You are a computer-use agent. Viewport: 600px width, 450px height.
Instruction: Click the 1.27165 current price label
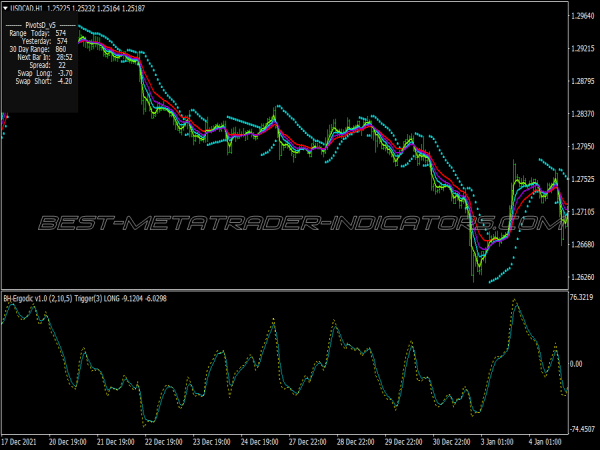pos(582,212)
